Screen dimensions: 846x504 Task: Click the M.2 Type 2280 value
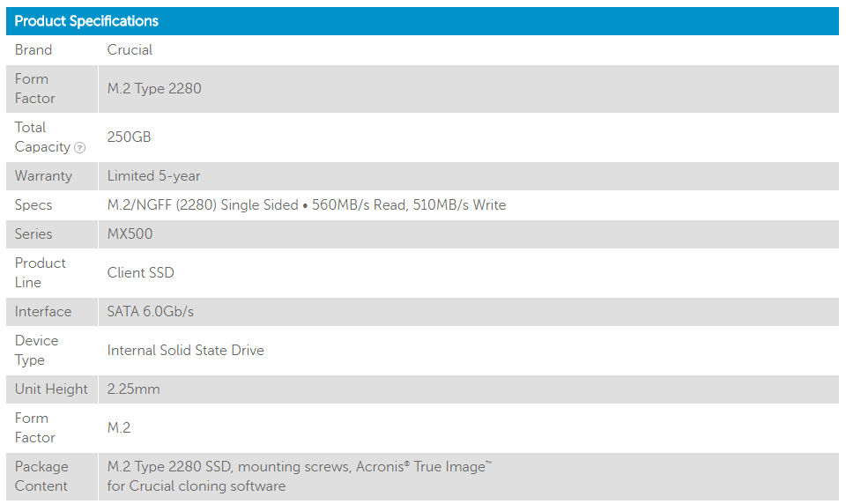[x=154, y=89]
